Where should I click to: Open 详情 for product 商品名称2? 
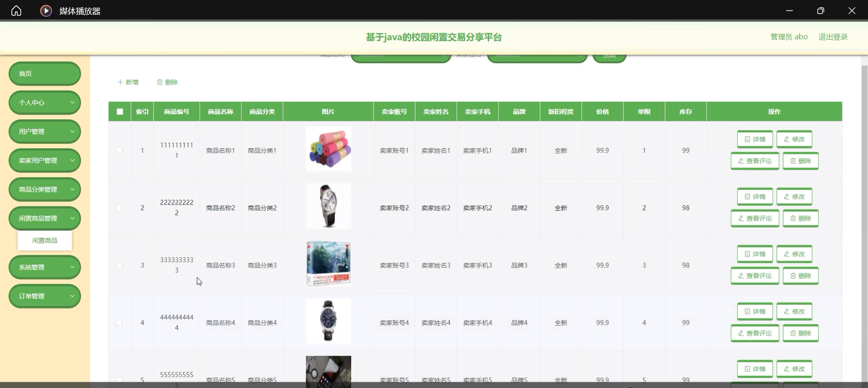[x=755, y=196]
